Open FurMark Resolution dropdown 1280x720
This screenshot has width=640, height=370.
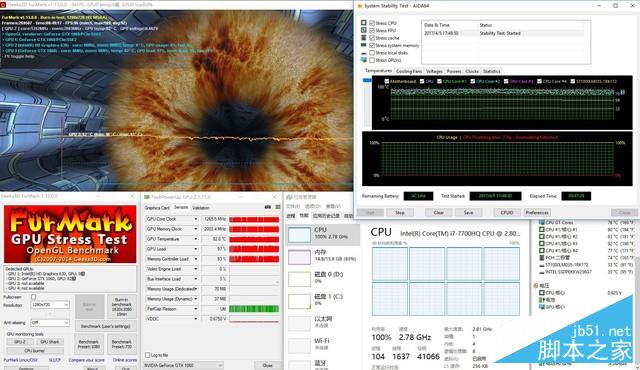point(50,305)
